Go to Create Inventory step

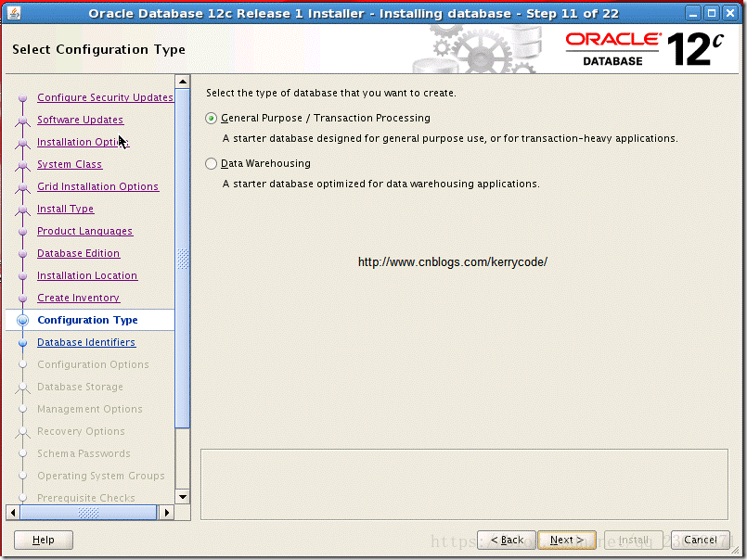tap(78, 298)
